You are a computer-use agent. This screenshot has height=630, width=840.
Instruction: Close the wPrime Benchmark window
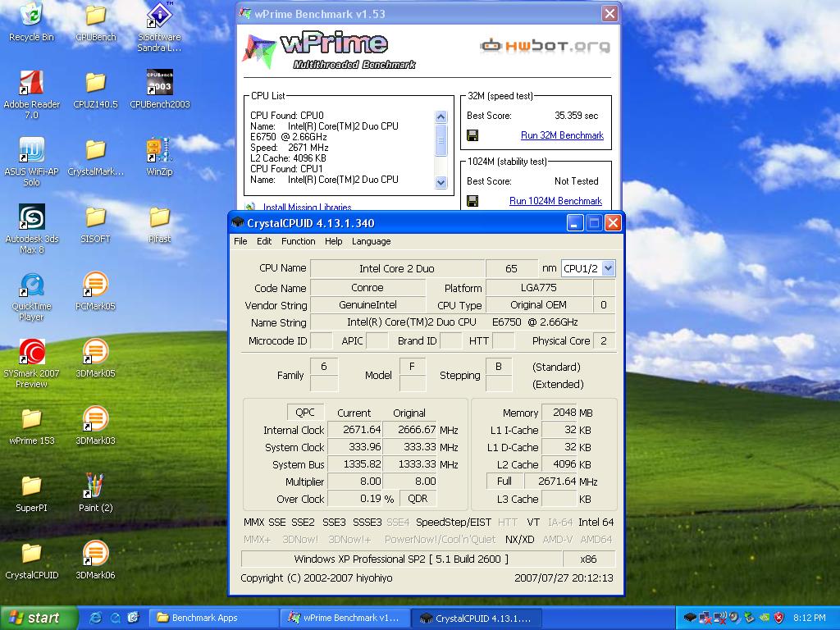(x=609, y=13)
